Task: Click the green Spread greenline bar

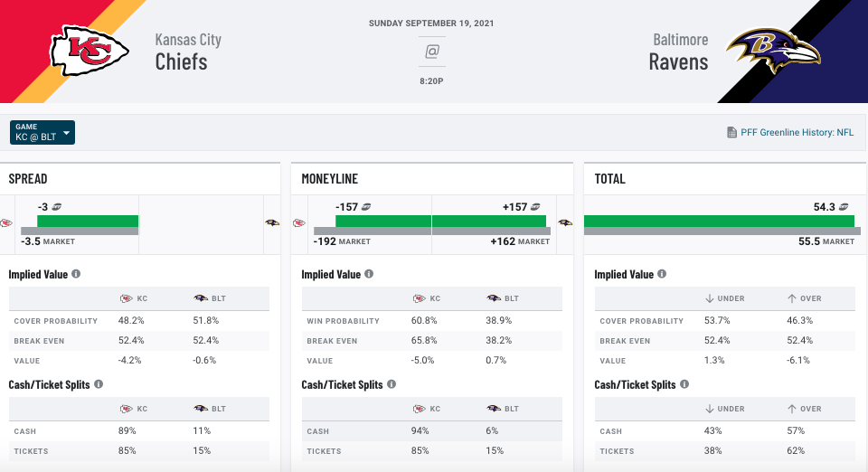Action: point(88,221)
